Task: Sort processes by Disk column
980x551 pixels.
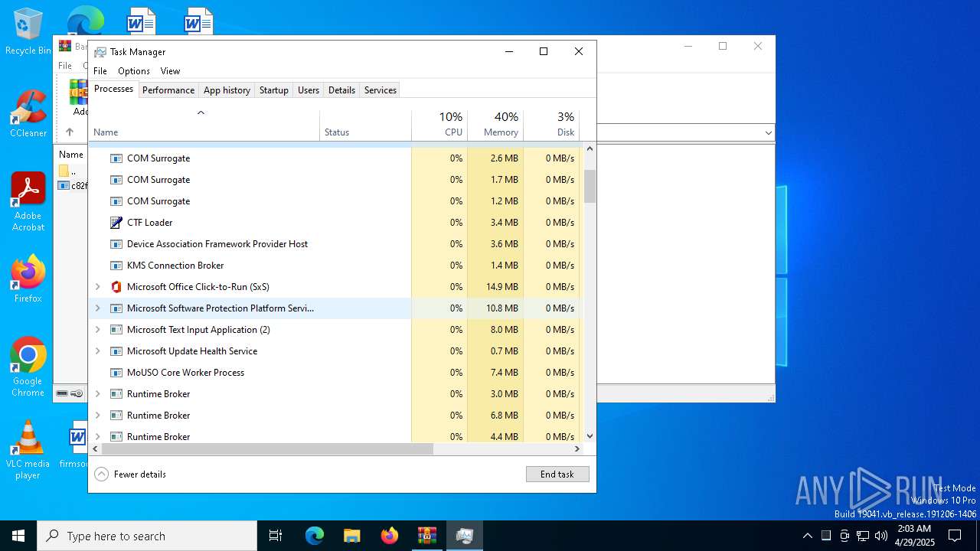Action: 552,126
